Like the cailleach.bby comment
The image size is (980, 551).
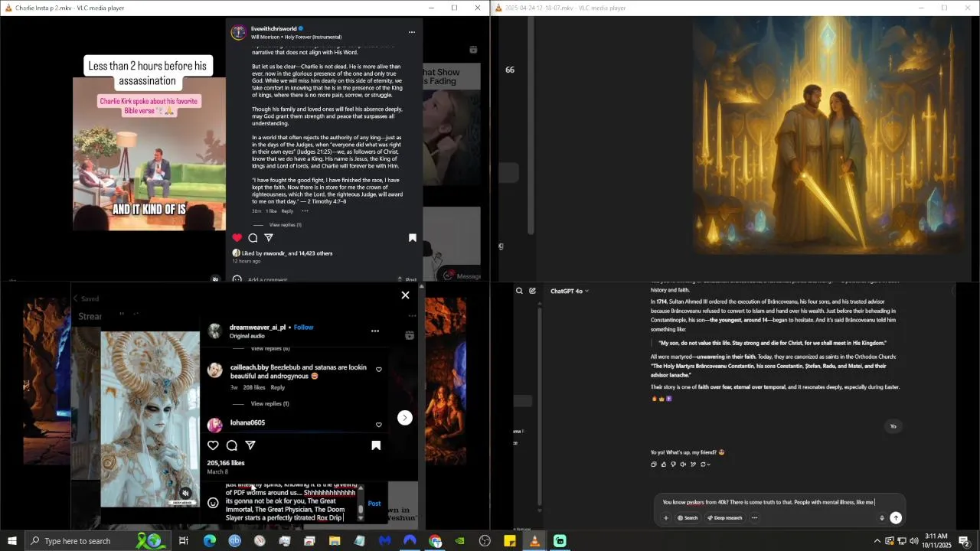pyautogui.click(x=378, y=370)
